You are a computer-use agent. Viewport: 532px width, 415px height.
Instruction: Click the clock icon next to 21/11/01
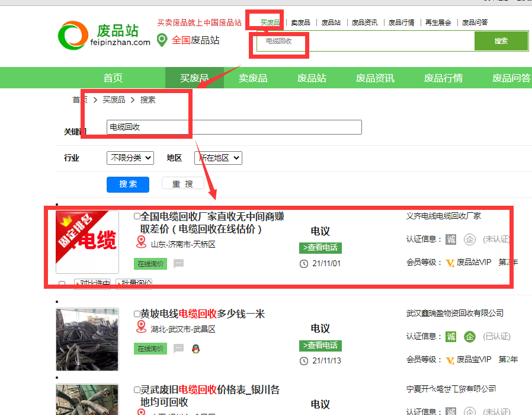(304, 264)
